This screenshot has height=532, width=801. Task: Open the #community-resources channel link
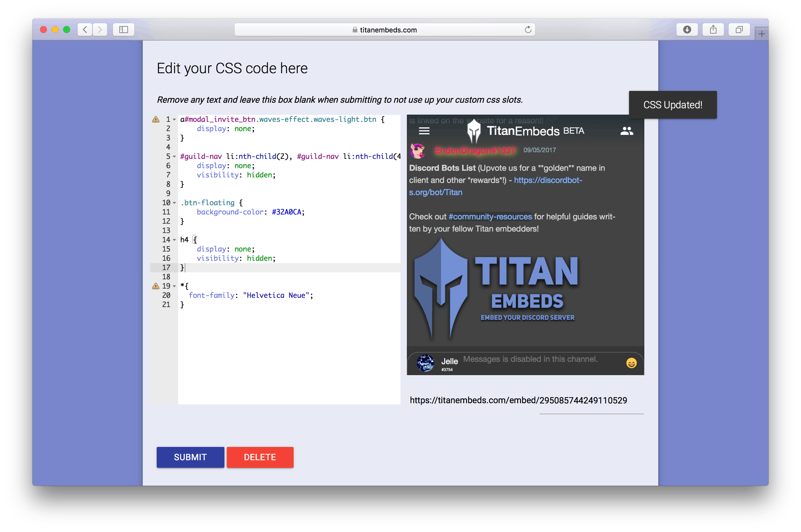(490, 217)
